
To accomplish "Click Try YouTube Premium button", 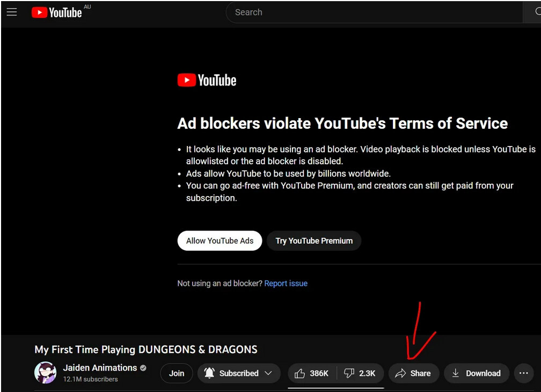I will [314, 241].
